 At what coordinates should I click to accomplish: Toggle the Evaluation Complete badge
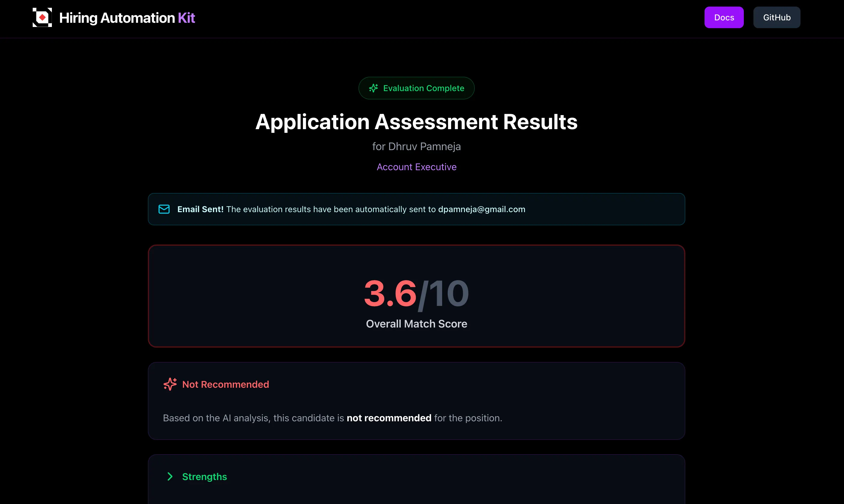coord(416,88)
